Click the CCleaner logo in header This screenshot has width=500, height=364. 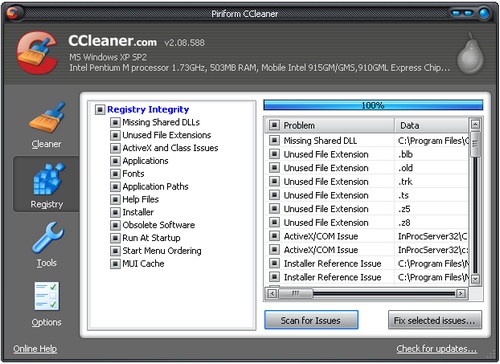tap(38, 52)
